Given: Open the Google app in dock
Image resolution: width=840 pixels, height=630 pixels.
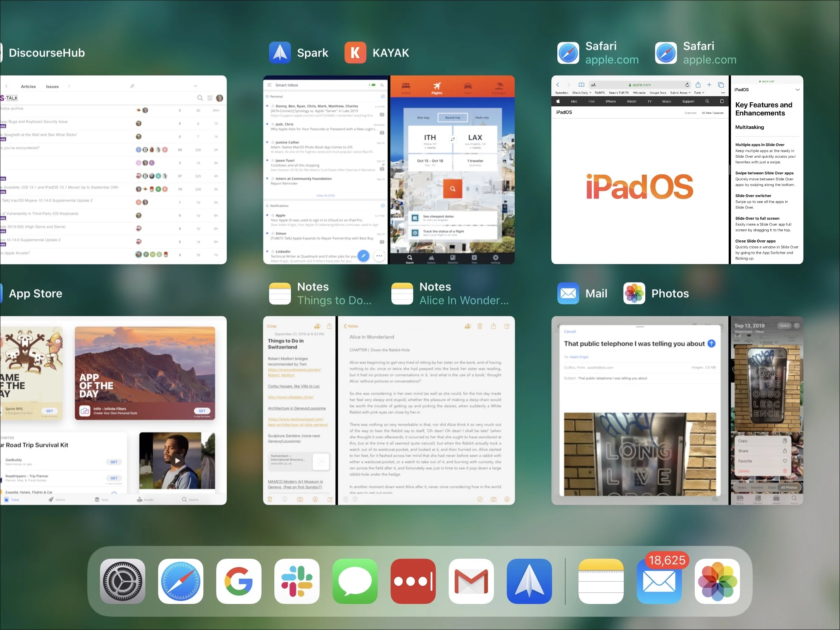Looking at the screenshot, I should pos(238,581).
